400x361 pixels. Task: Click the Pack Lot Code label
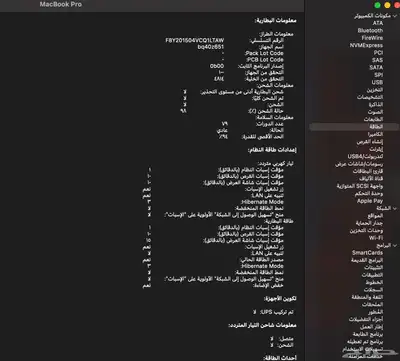(x=264, y=53)
